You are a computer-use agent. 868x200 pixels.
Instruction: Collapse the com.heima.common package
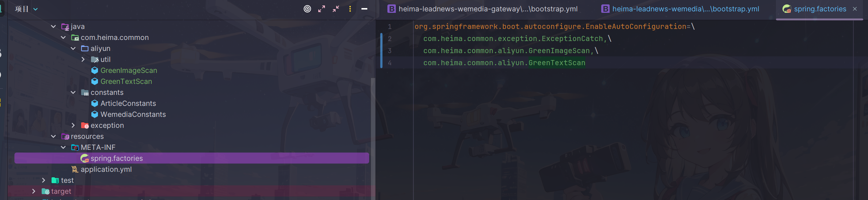point(63,37)
